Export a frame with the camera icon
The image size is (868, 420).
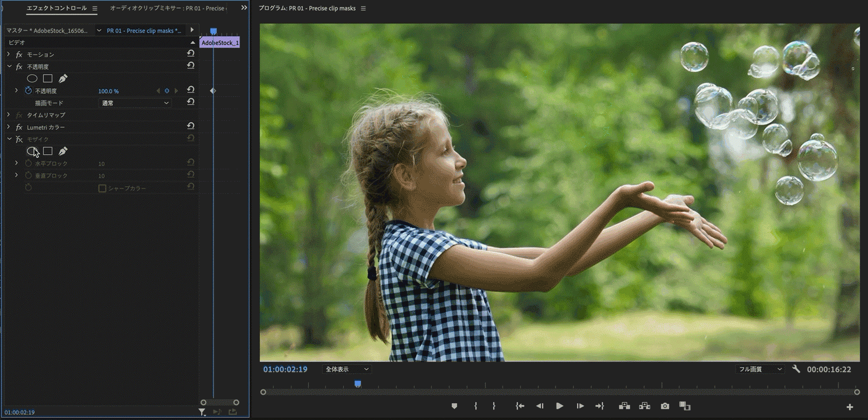[665, 406]
